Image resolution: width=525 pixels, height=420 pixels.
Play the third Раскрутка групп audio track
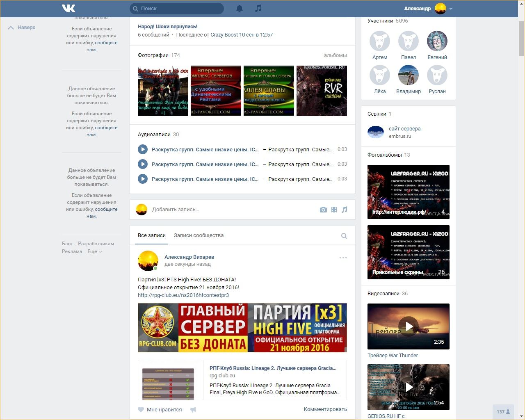tap(143, 179)
